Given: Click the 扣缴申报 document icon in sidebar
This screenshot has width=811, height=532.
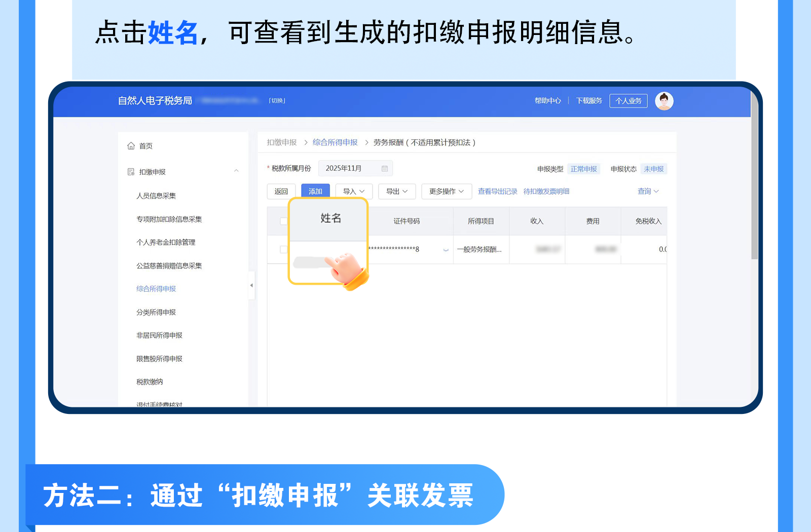Looking at the screenshot, I should pyautogui.click(x=131, y=172).
